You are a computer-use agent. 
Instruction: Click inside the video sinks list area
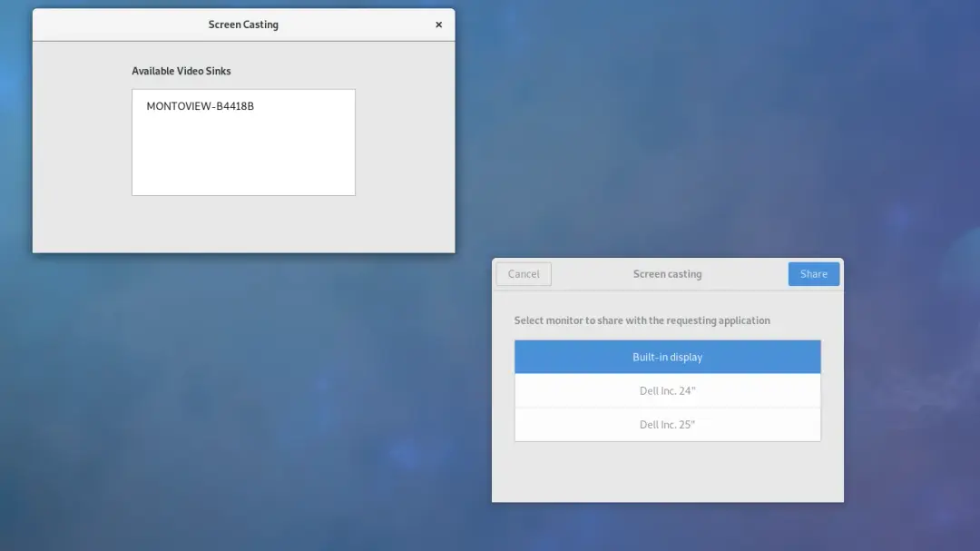point(243,154)
